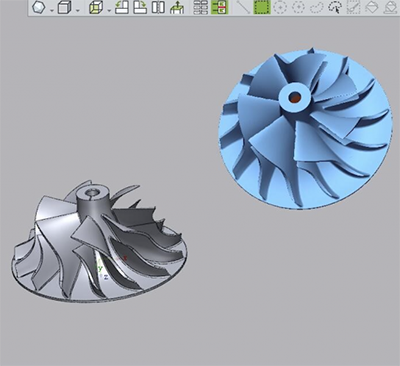Image resolution: width=400 pixels, height=366 pixels.
Task: Select the freeform lasso selection tool
Action: pyautogui.click(x=317, y=7)
